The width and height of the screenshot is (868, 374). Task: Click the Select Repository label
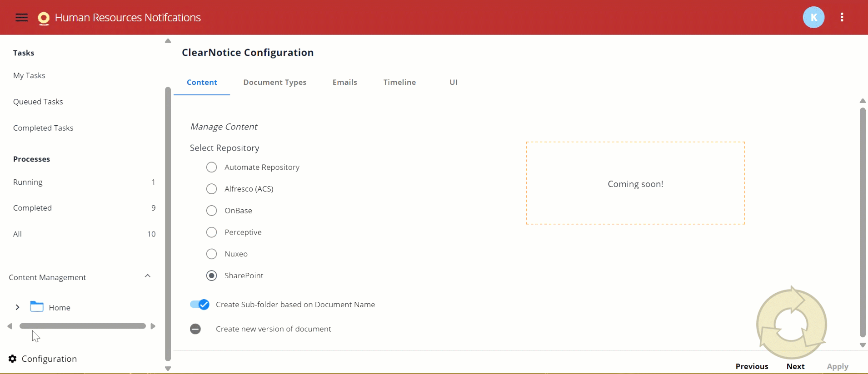click(x=224, y=148)
